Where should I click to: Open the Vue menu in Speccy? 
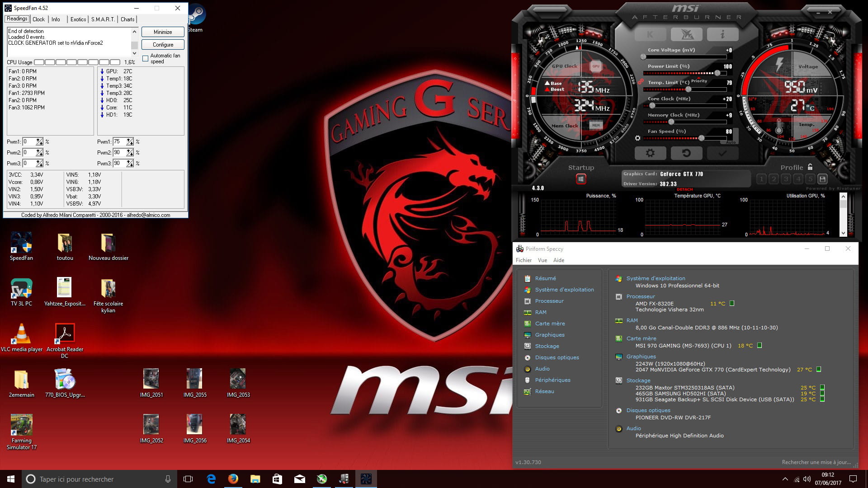(x=542, y=260)
